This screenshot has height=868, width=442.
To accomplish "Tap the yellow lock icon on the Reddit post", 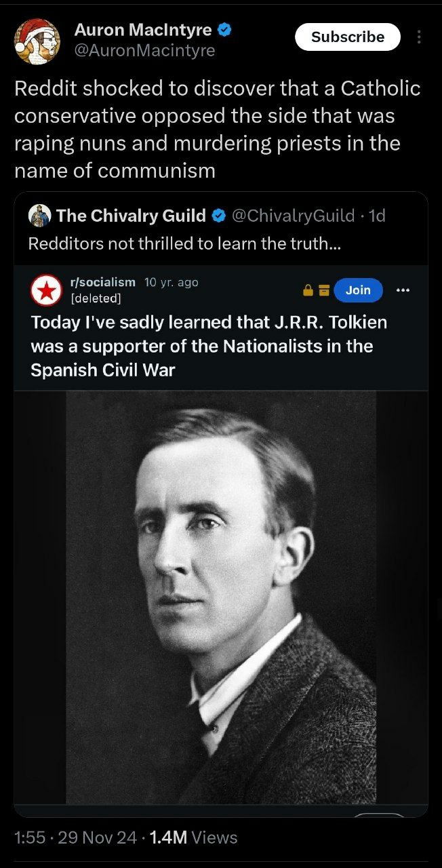I will [308, 290].
